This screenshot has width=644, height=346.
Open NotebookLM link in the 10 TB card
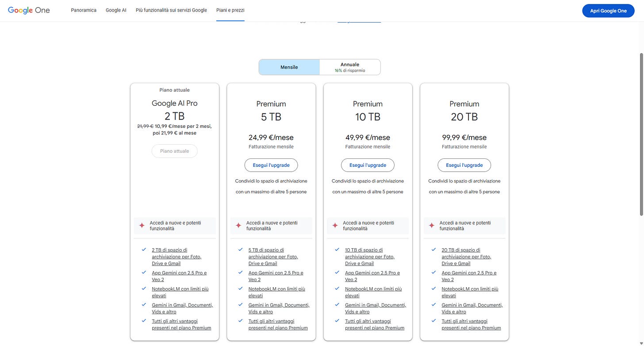(373, 292)
